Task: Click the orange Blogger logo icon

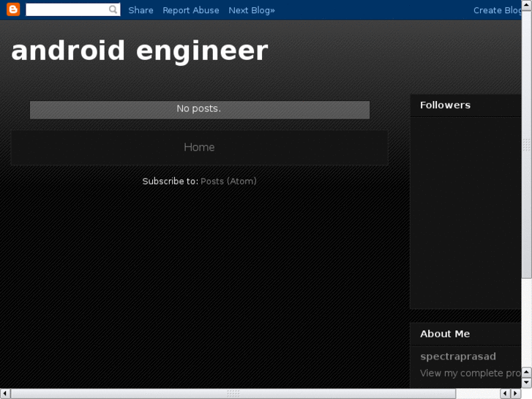Action: [x=13, y=10]
